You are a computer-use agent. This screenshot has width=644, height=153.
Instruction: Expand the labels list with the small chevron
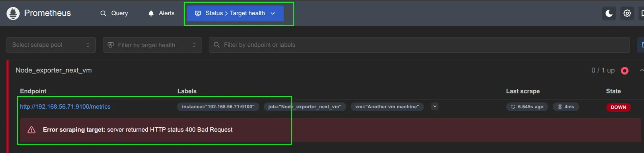click(x=435, y=107)
